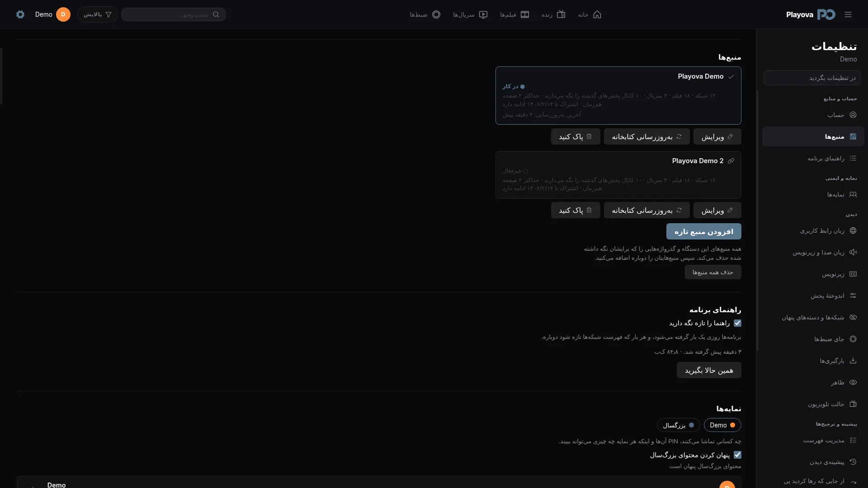Click the orange Demo profile avatar
Viewport: 868px width, 488px height.
[63, 14]
